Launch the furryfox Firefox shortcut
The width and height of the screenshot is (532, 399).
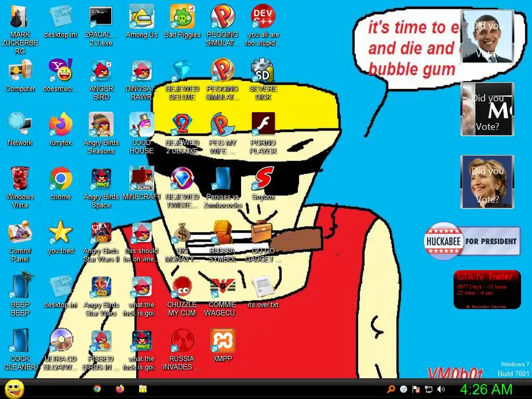coord(60,125)
